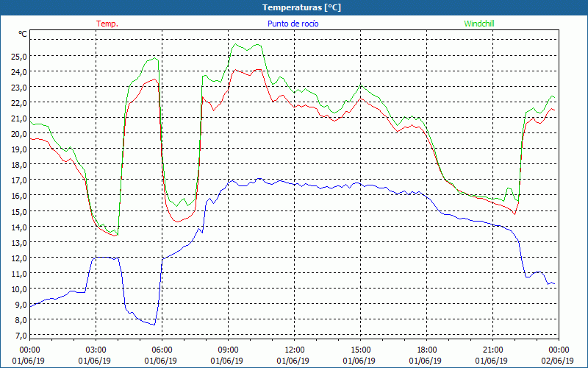Click the 20,0 y-axis value
The image size is (588, 368).
click(20, 134)
